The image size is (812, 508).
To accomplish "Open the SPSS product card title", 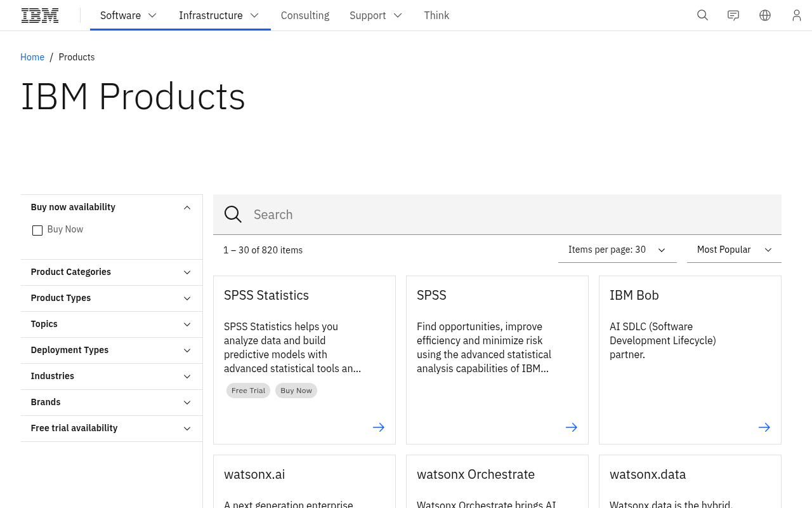I will pyautogui.click(x=431, y=295).
